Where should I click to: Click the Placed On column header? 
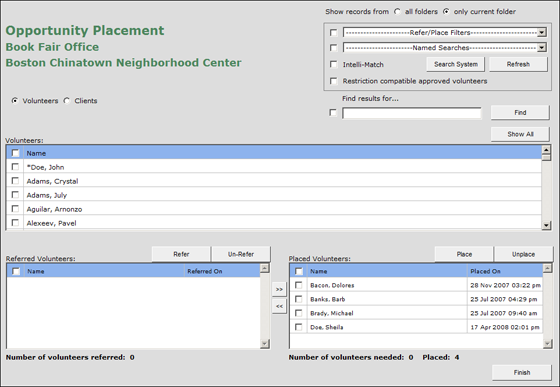[x=505, y=271]
